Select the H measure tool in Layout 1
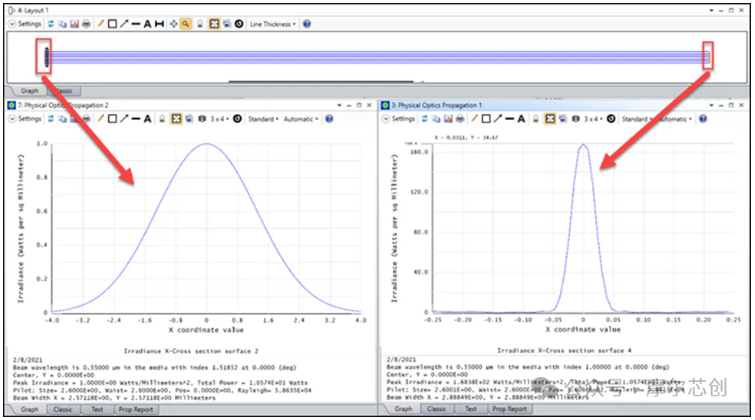755x420 pixels. tap(159, 24)
